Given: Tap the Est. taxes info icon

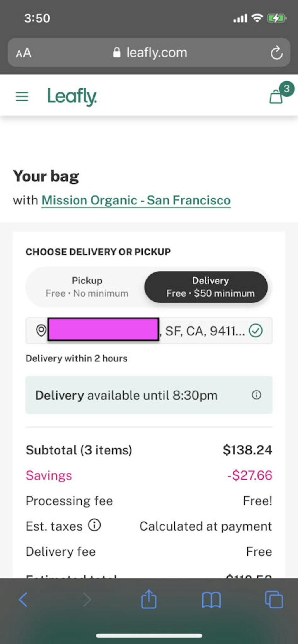Looking at the screenshot, I should tap(94, 525).
